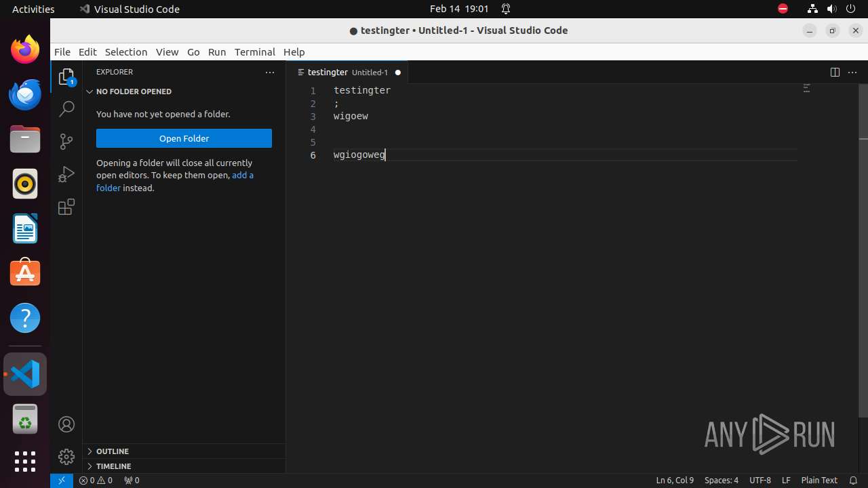Open the Run and Debug view icon

click(x=66, y=174)
